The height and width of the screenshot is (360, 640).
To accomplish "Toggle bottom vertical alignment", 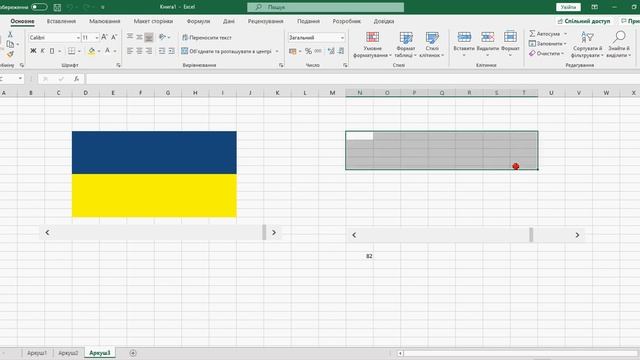I will coord(149,37).
